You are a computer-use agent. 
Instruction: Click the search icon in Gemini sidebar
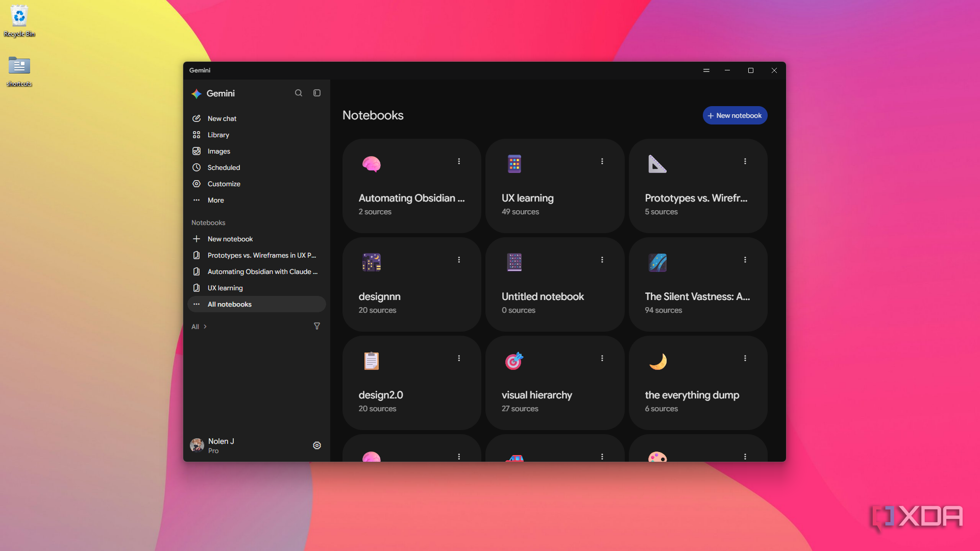(x=299, y=93)
